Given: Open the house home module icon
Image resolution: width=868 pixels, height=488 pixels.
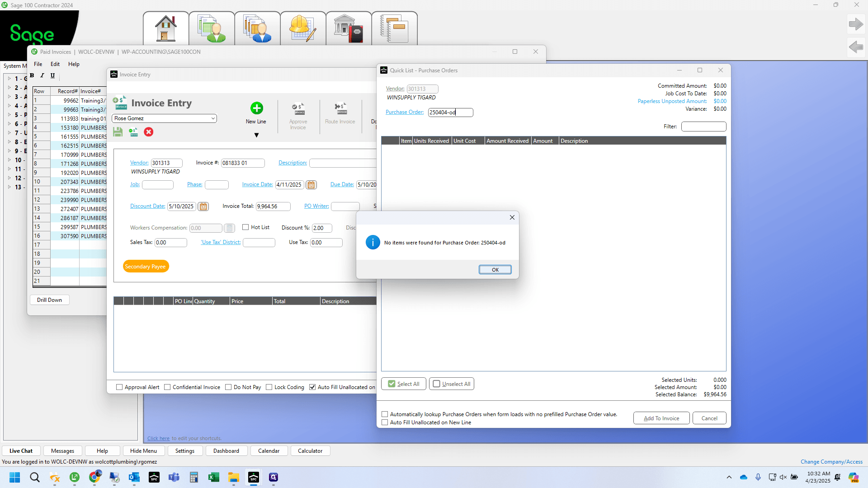Looking at the screenshot, I should [x=166, y=28].
